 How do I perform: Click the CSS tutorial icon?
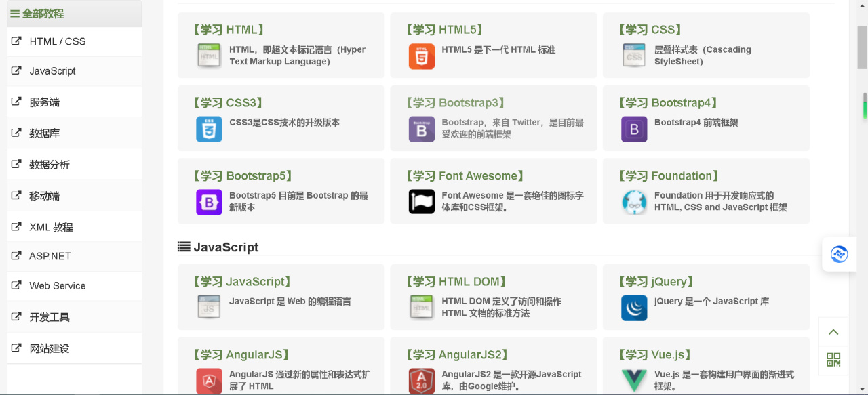[634, 56]
